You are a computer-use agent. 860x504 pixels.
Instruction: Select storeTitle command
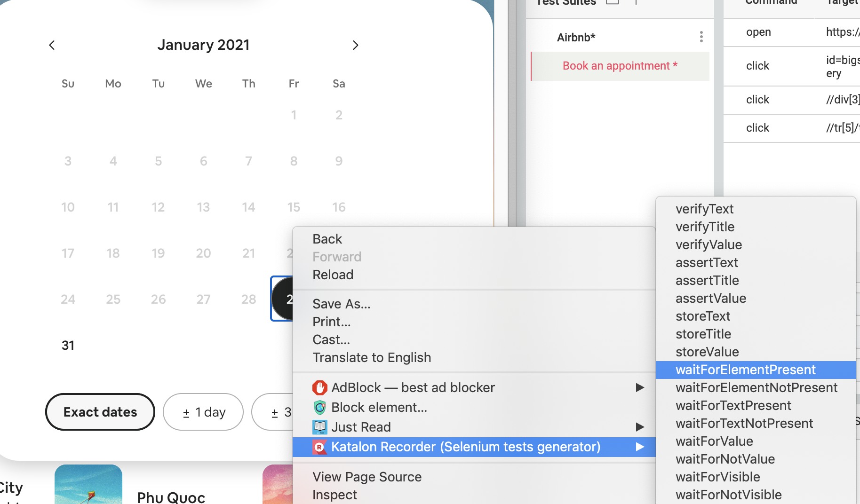pos(756,334)
